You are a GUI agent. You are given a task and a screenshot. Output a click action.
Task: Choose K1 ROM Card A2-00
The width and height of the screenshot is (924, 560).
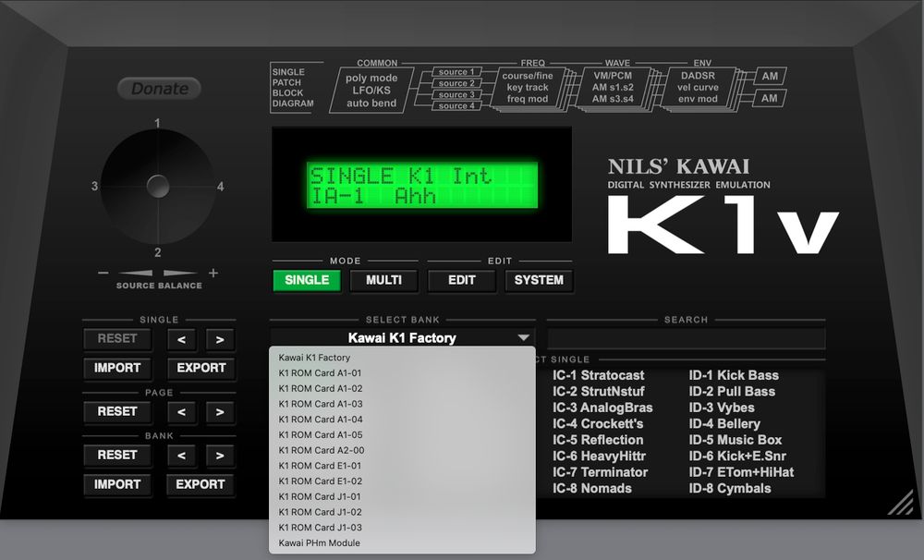pos(402,450)
